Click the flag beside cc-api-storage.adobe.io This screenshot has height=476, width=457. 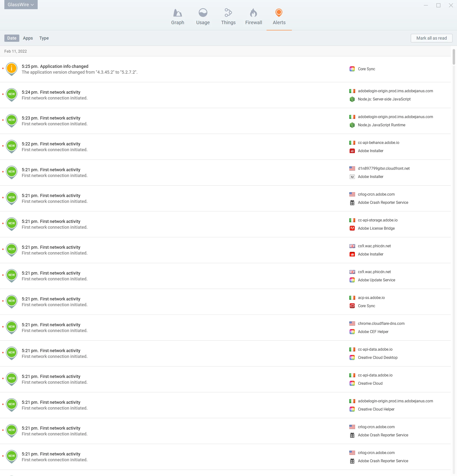352,220
